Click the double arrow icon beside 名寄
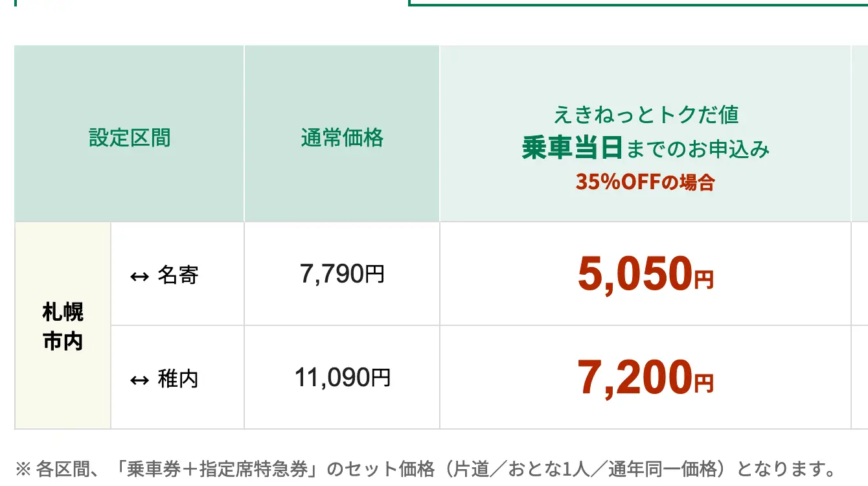Screen dimensions: 868x486 point(140,277)
